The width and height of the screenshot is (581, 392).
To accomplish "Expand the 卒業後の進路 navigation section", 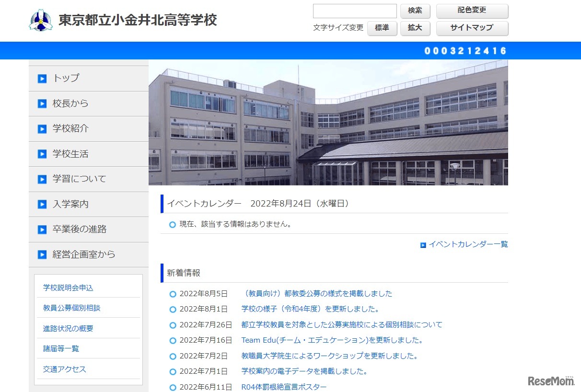I will tap(77, 229).
